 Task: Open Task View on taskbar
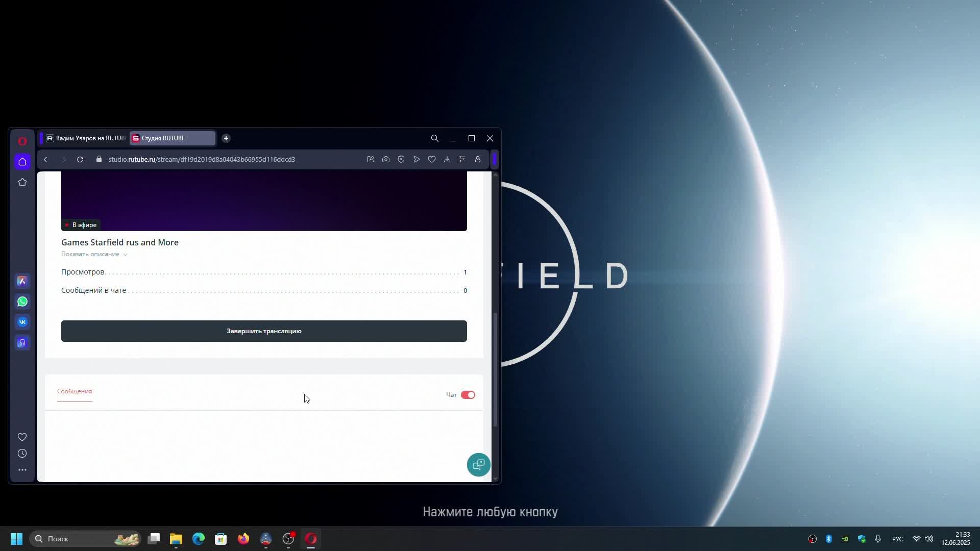pyautogui.click(x=154, y=539)
